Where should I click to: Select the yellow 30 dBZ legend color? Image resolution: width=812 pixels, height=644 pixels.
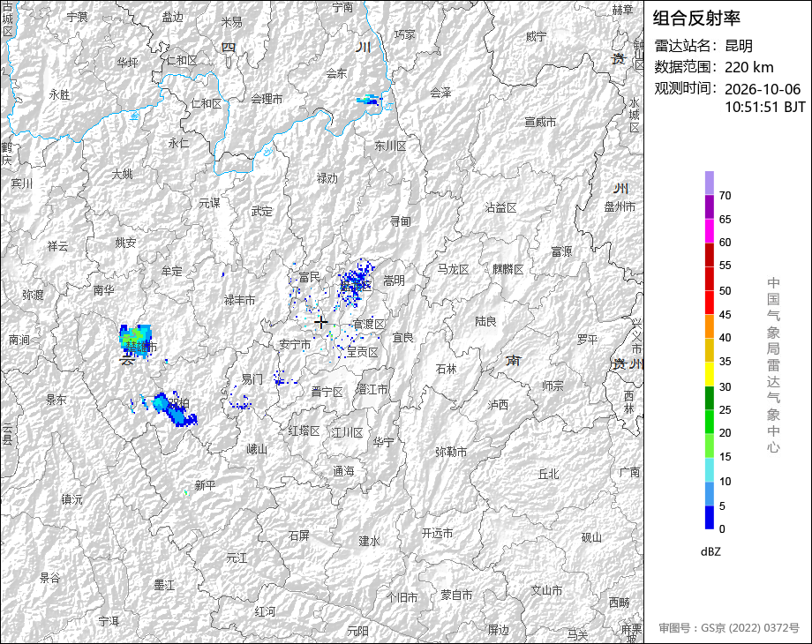point(709,374)
